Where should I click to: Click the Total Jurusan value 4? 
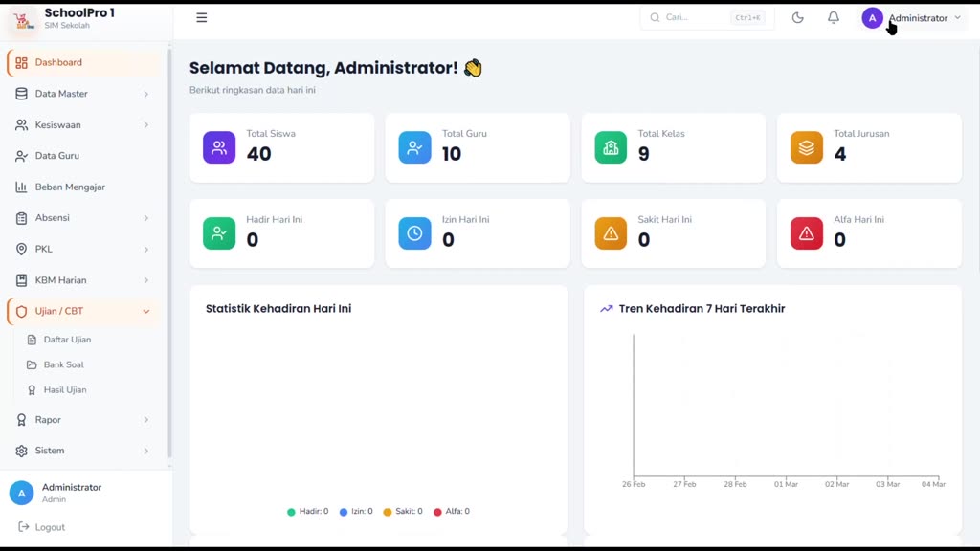840,154
